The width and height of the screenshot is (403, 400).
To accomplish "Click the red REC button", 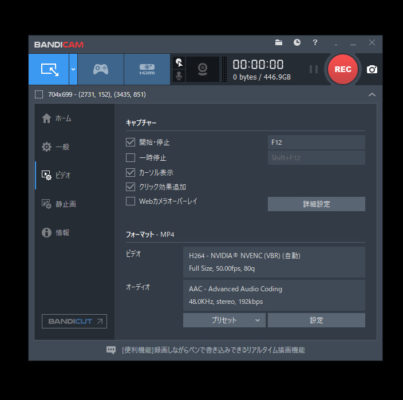I will tap(343, 69).
